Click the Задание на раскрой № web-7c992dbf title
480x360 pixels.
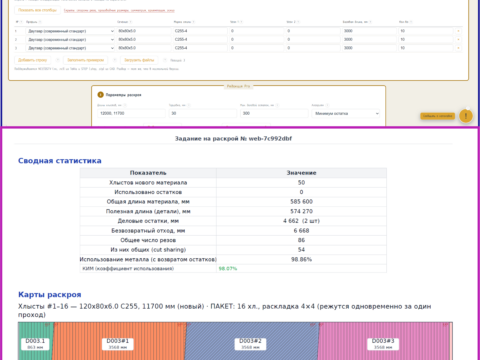pos(233,139)
